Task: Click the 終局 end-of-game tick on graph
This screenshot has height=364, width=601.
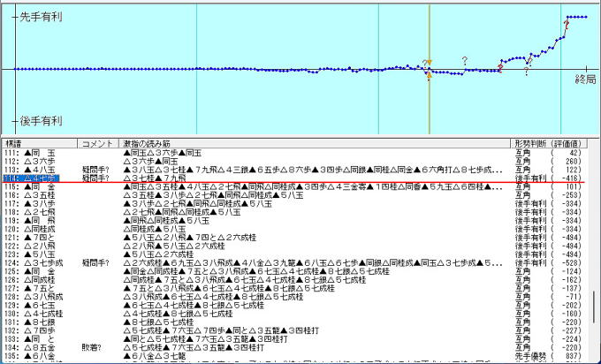Action: pos(585,80)
